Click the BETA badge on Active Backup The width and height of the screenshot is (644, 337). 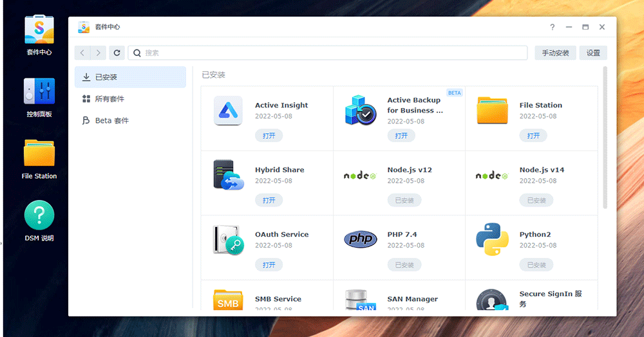click(454, 93)
